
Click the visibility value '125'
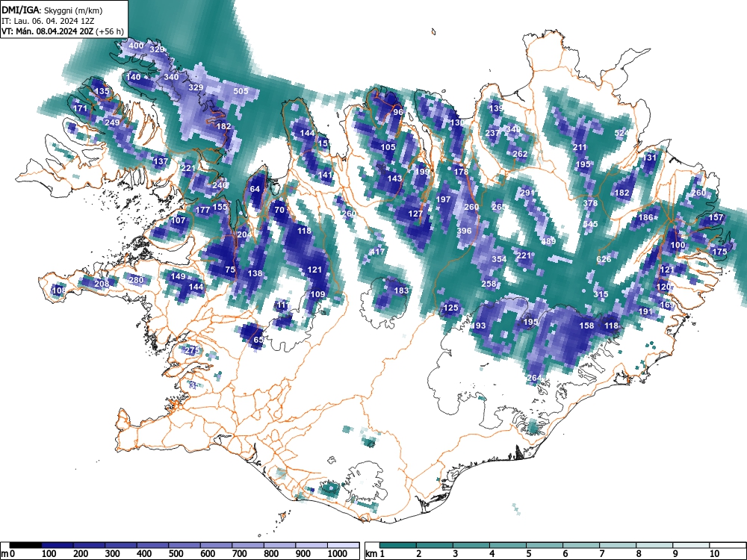[450, 308]
